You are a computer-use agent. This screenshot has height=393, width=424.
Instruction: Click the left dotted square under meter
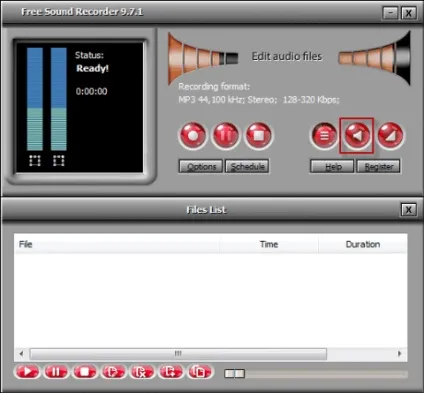click(x=35, y=160)
